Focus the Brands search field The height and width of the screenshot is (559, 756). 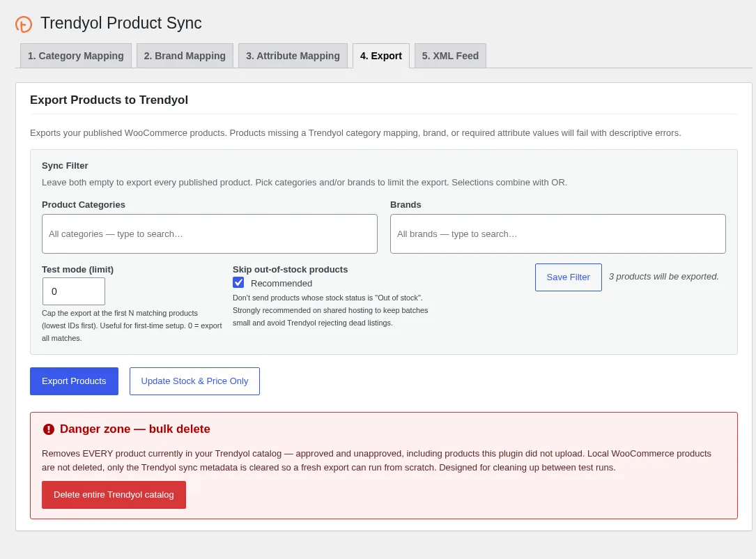point(558,234)
